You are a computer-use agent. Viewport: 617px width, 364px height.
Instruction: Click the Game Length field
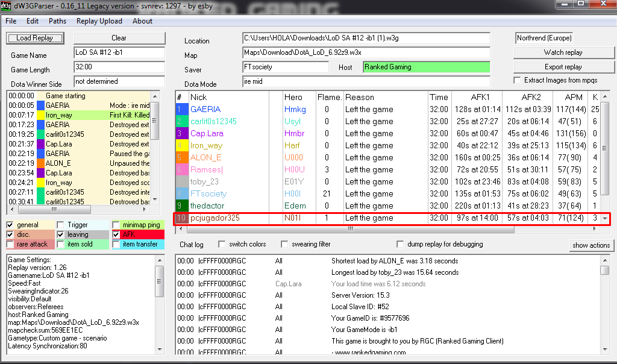click(119, 67)
